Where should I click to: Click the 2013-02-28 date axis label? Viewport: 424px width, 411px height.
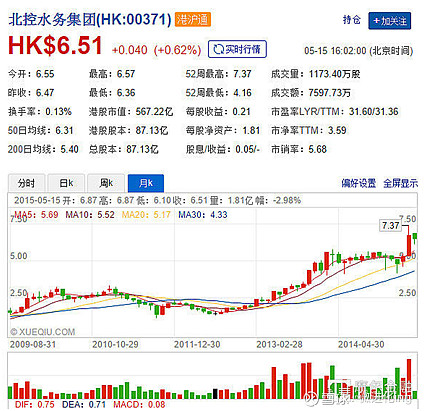click(279, 344)
